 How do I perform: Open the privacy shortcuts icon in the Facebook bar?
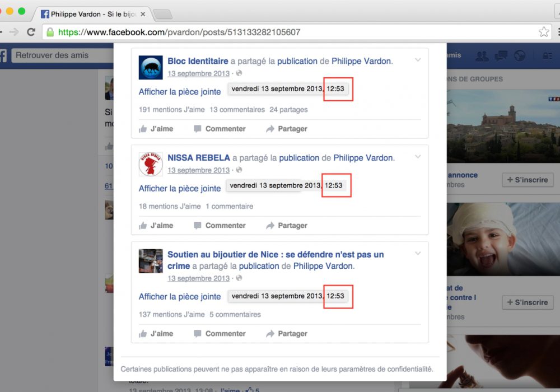tap(548, 55)
